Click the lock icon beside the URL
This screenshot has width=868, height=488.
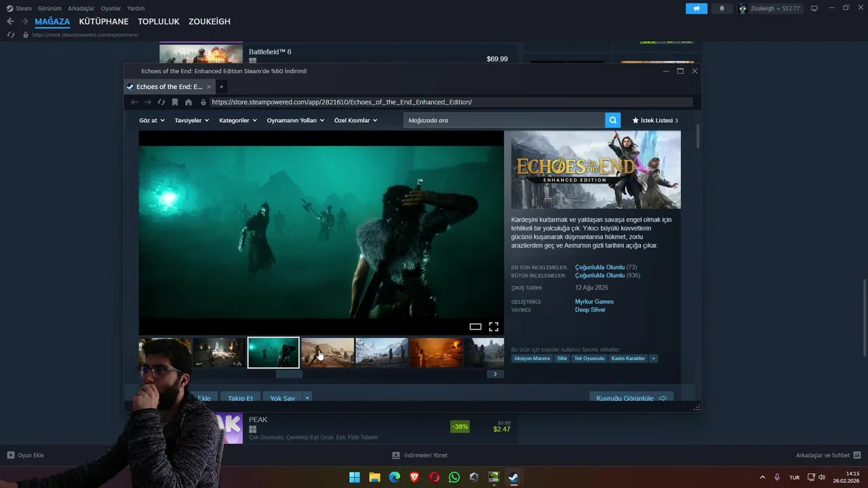point(203,102)
